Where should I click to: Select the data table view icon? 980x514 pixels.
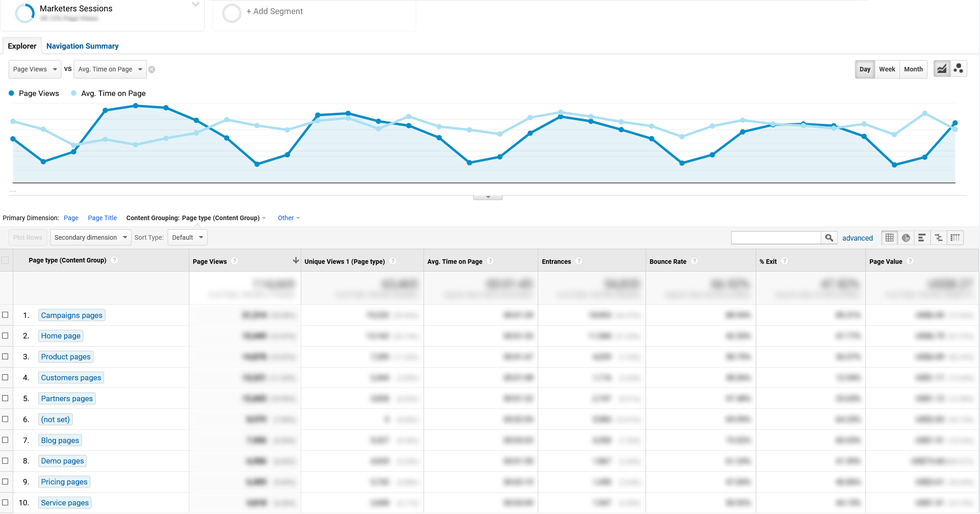point(889,237)
